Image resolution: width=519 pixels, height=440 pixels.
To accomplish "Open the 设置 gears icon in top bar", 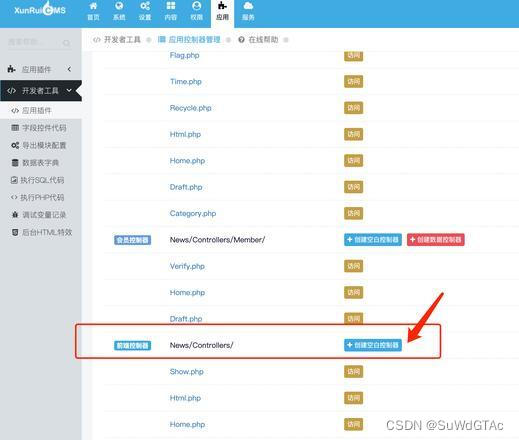I will click(145, 11).
